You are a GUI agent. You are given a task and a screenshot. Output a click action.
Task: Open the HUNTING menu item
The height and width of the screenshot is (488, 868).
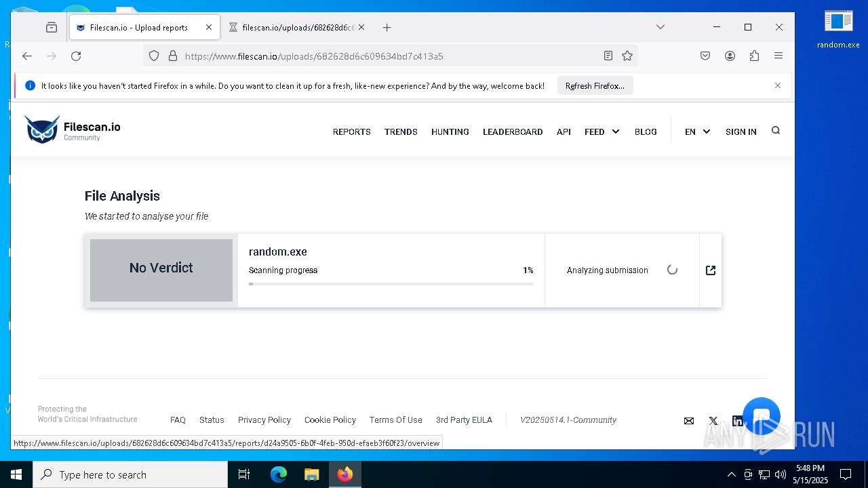(450, 131)
